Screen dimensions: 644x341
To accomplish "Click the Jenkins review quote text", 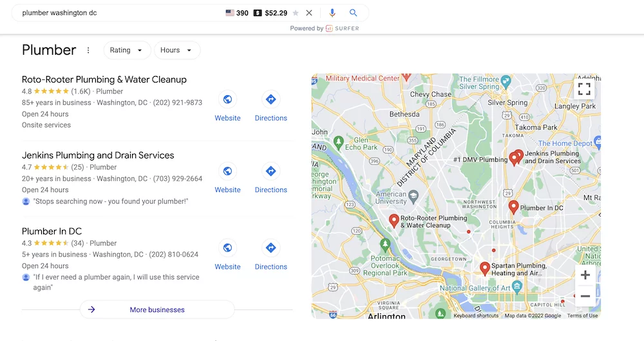I will 111,201.
